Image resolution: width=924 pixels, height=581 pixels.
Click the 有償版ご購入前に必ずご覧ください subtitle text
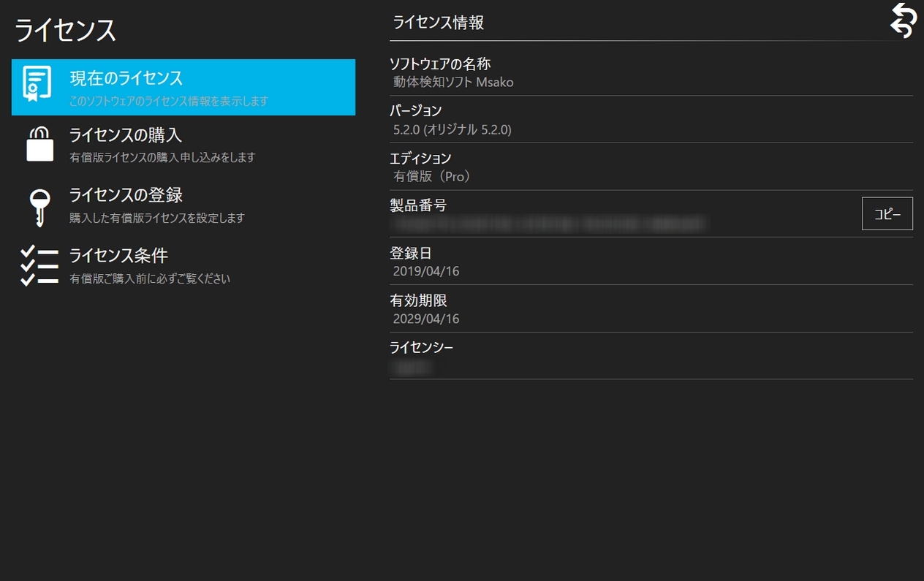pos(150,278)
